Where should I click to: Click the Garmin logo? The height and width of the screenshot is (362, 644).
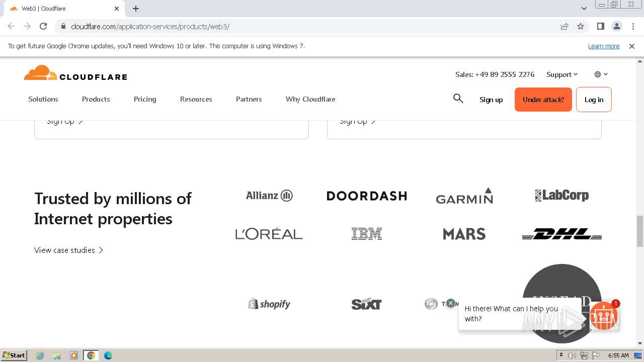pyautogui.click(x=464, y=196)
